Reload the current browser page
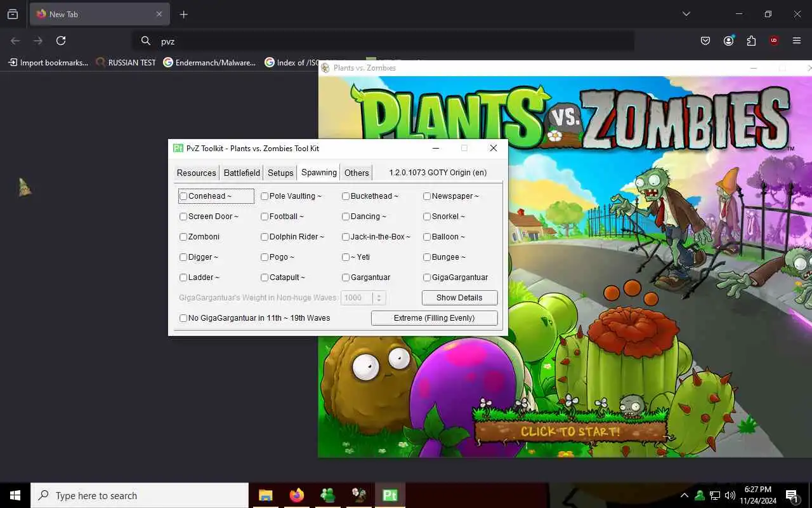 point(61,41)
